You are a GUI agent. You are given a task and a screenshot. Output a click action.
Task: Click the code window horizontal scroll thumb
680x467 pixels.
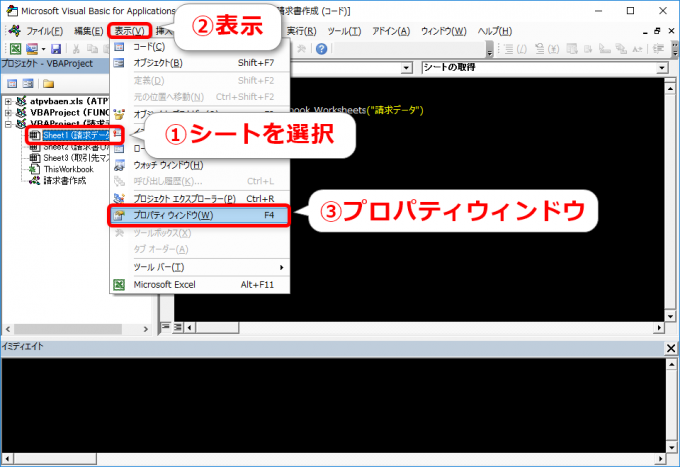217,327
